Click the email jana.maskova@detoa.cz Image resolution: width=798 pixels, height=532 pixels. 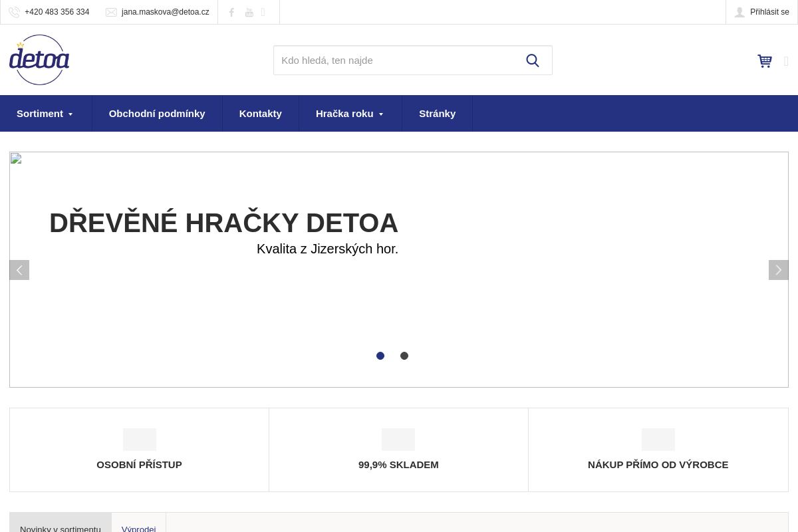pos(166,12)
